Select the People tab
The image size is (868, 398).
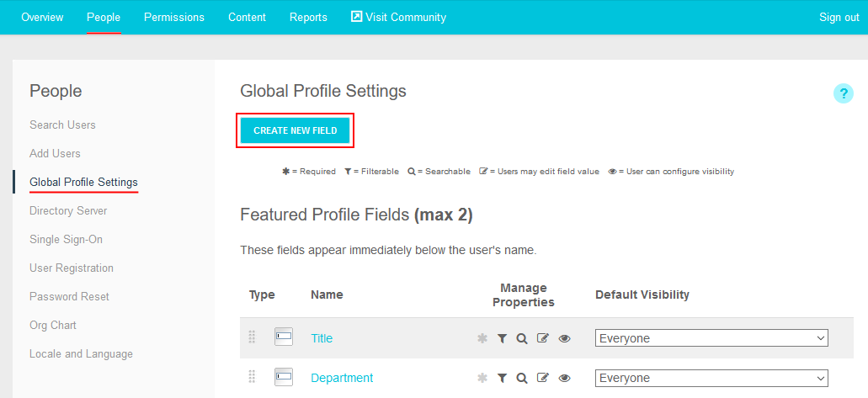[104, 17]
